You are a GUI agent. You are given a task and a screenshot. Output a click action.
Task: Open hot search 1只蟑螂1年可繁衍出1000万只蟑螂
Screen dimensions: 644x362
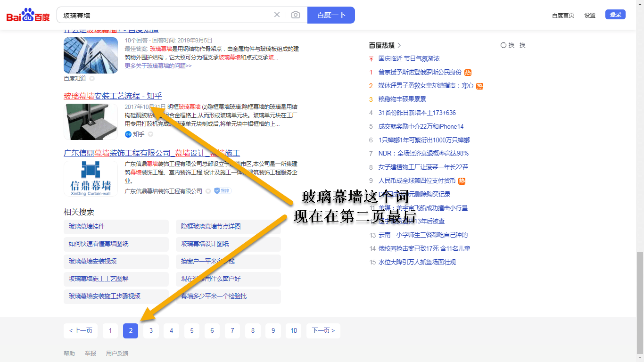424,140
